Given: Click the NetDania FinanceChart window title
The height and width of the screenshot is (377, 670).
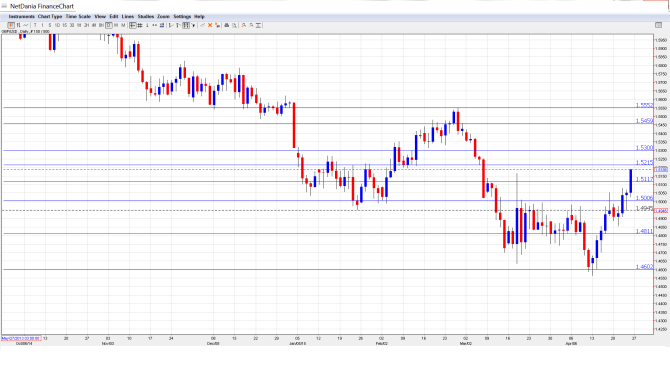Looking at the screenshot, I should tap(42, 6).
